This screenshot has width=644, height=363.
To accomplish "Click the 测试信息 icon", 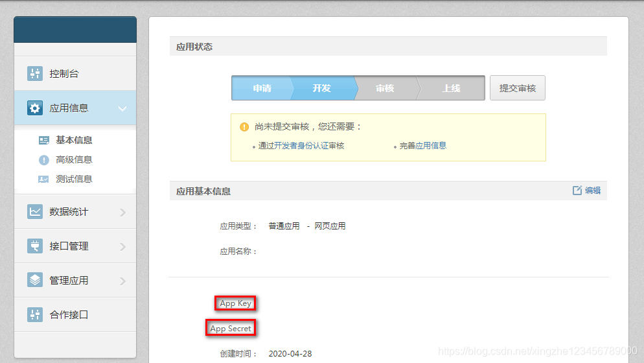I will click(43, 180).
